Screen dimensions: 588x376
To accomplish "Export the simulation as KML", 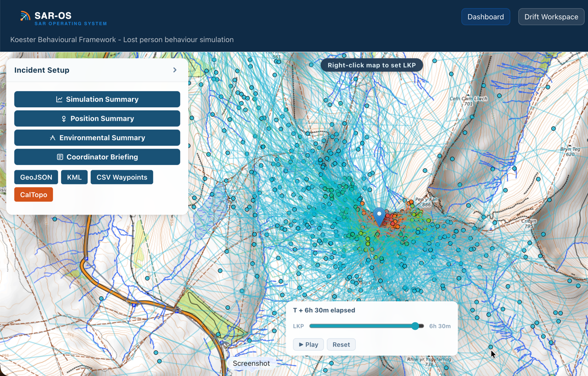I will [x=74, y=177].
